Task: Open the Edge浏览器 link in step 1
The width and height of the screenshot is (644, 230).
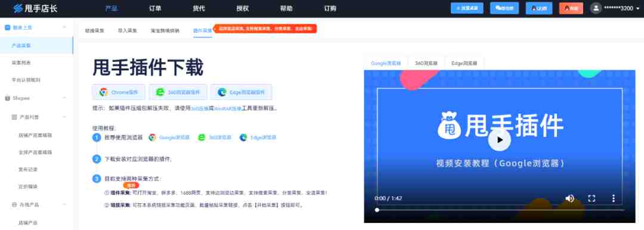Action: (x=258, y=138)
